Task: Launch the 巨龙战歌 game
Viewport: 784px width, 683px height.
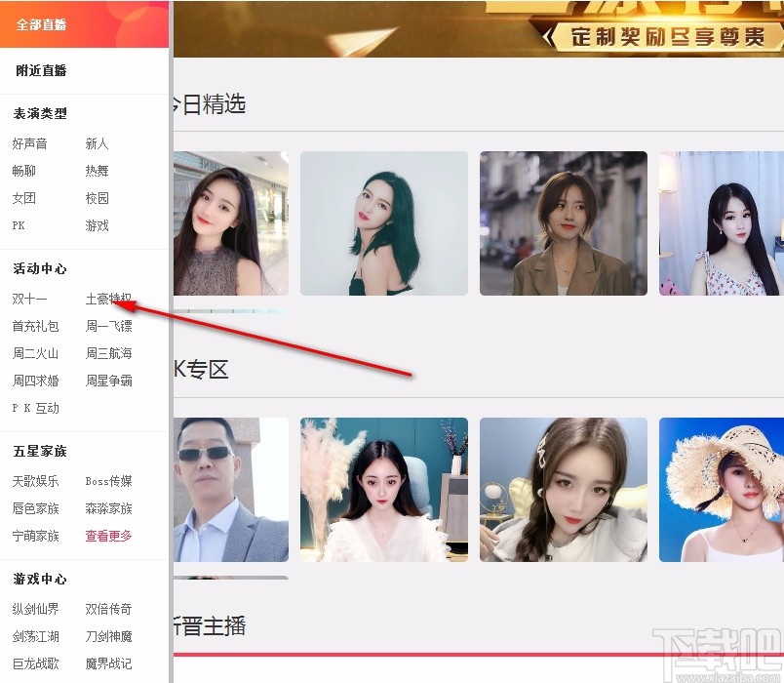Action: tap(35, 664)
